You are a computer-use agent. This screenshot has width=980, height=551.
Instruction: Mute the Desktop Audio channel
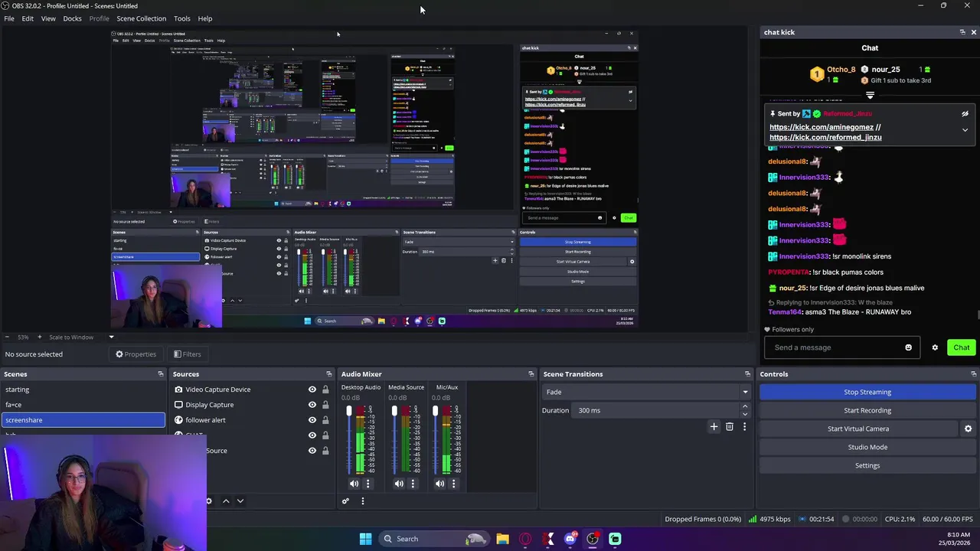tap(354, 484)
